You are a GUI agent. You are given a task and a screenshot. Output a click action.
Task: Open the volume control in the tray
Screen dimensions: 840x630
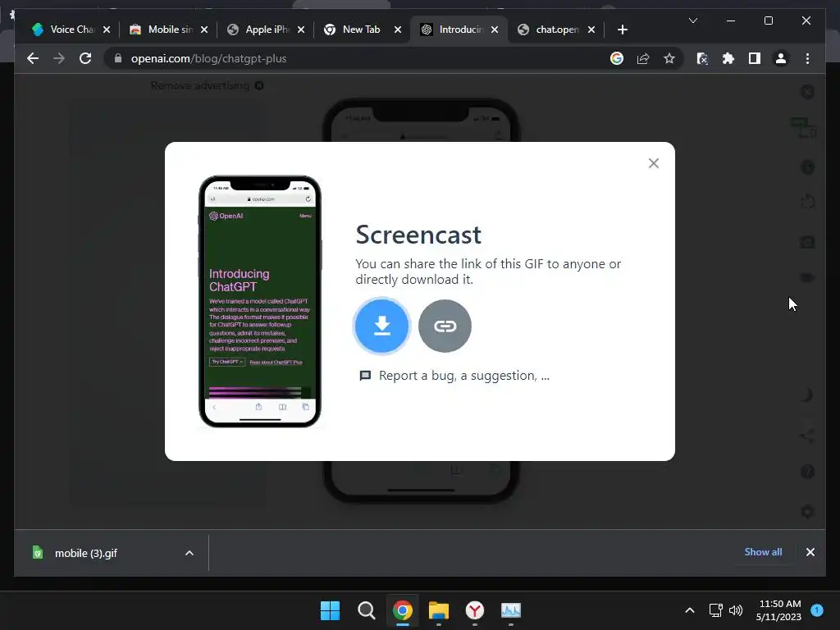[x=736, y=610]
